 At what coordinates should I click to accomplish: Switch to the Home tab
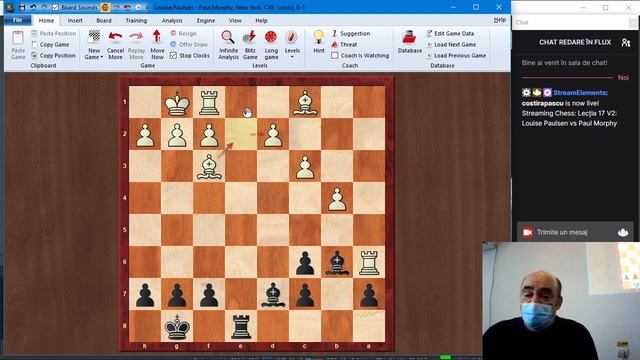point(46,20)
